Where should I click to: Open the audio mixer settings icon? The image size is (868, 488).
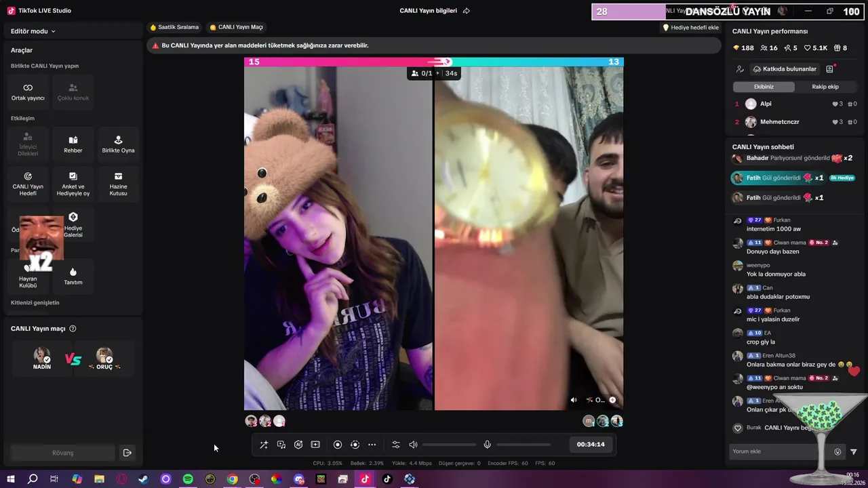coord(396,445)
